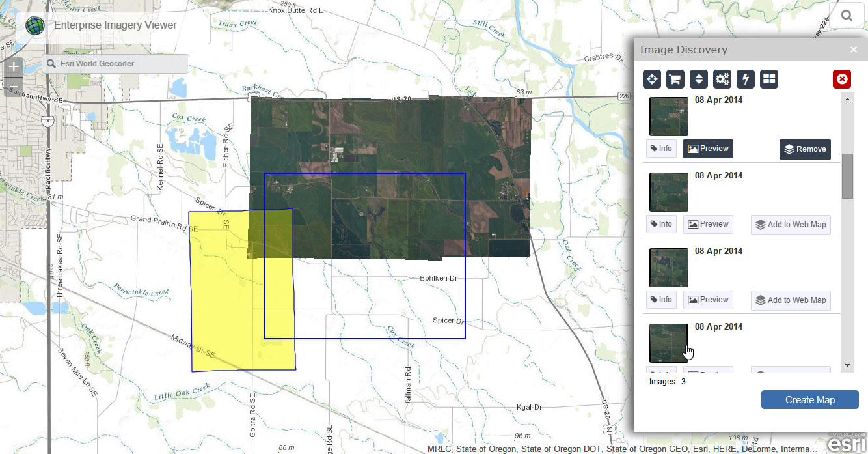This screenshot has width=868, height=454.
Task: Add the third image to the Web Map
Action: [791, 300]
